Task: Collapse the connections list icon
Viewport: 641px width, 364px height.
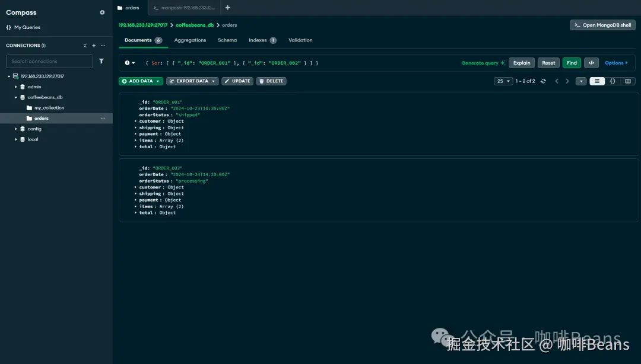Action: point(85,45)
